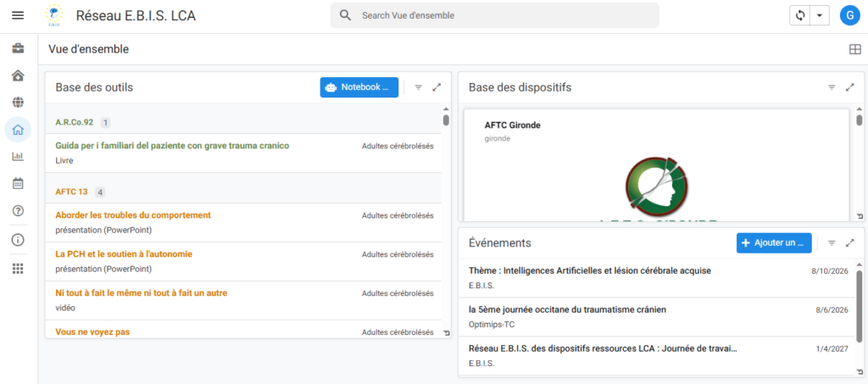Click the gironde subtitle text

pos(497,138)
